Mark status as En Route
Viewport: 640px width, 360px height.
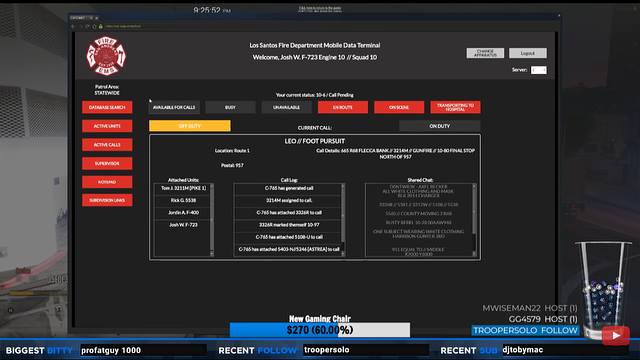click(x=343, y=107)
